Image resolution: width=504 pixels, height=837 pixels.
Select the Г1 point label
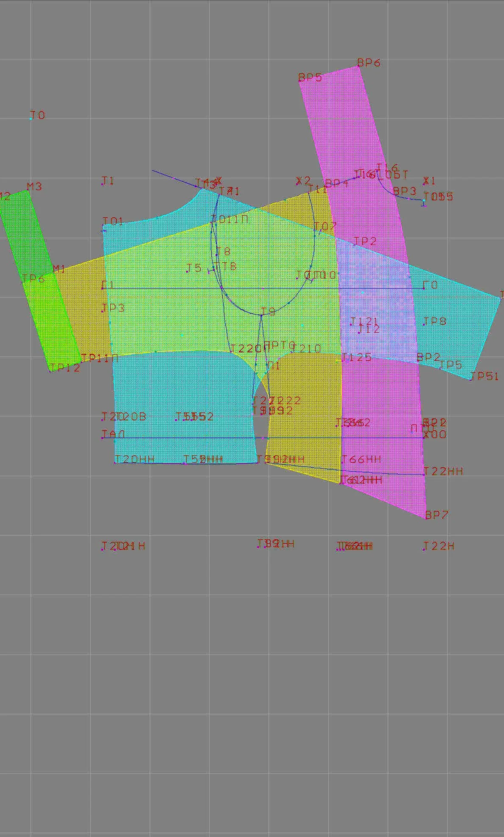point(108,285)
